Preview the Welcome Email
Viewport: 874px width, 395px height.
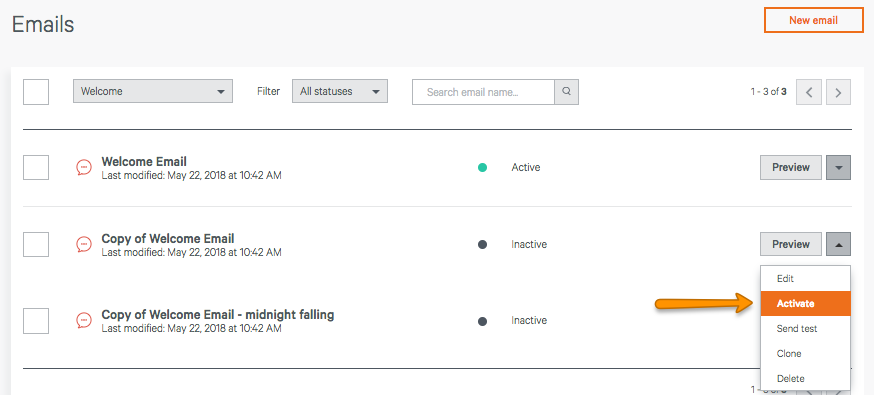(790, 167)
